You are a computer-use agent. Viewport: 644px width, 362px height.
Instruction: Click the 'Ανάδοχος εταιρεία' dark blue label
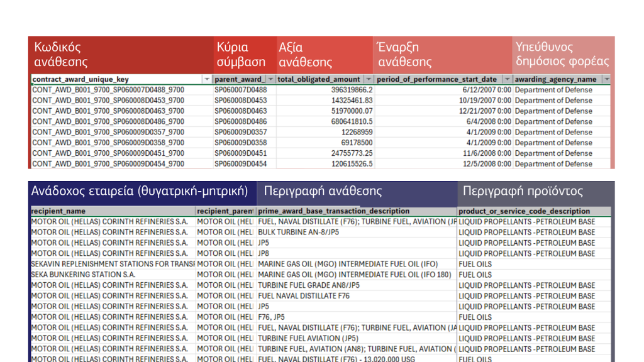[x=142, y=192]
